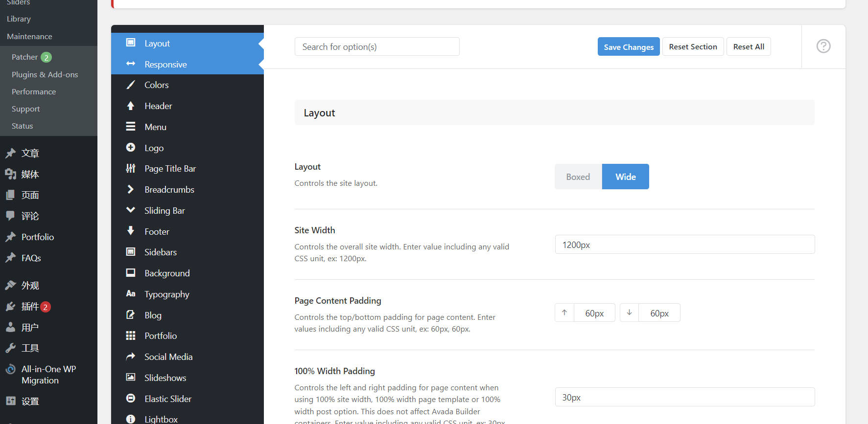Click the 工具 wrench icon
The height and width of the screenshot is (424, 868).
coord(10,348)
